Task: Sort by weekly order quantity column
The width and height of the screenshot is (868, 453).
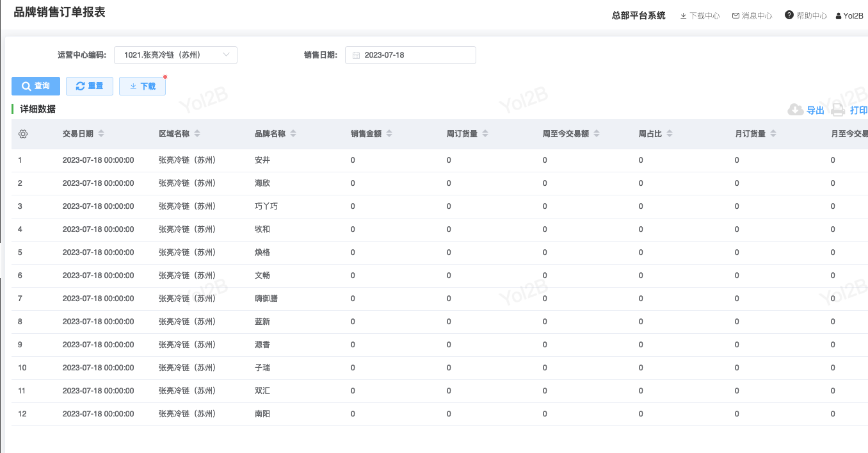Action: click(x=485, y=134)
